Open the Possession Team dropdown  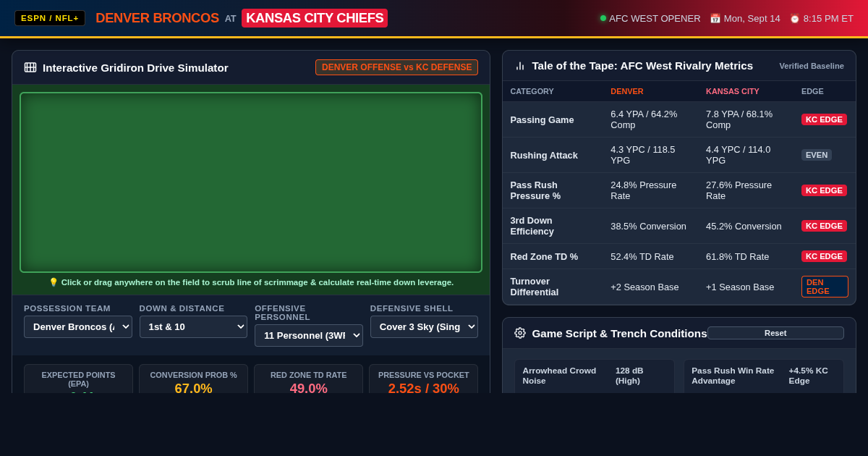pyautogui.click(x=78, y=326)
